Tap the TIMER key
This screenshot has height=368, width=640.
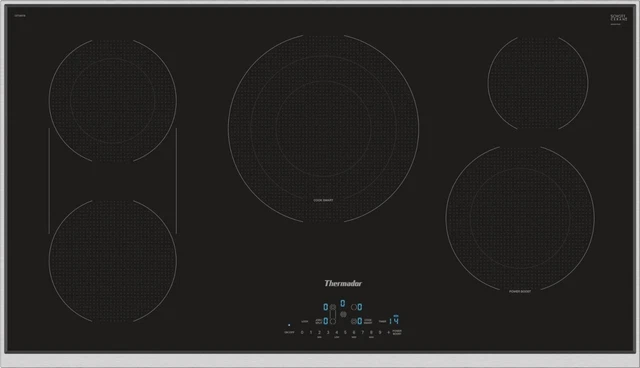pyautogui.click(x=382, y=321)
